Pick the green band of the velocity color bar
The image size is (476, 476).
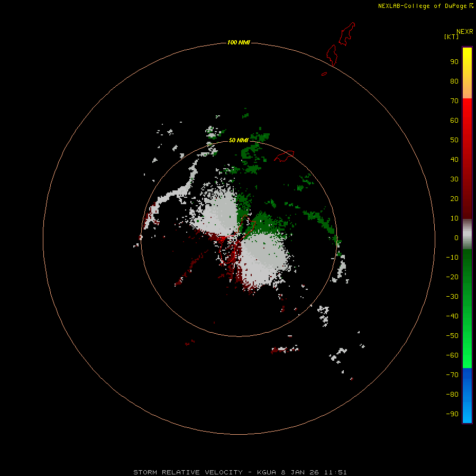pyautogui.click(x=467, y=308)
